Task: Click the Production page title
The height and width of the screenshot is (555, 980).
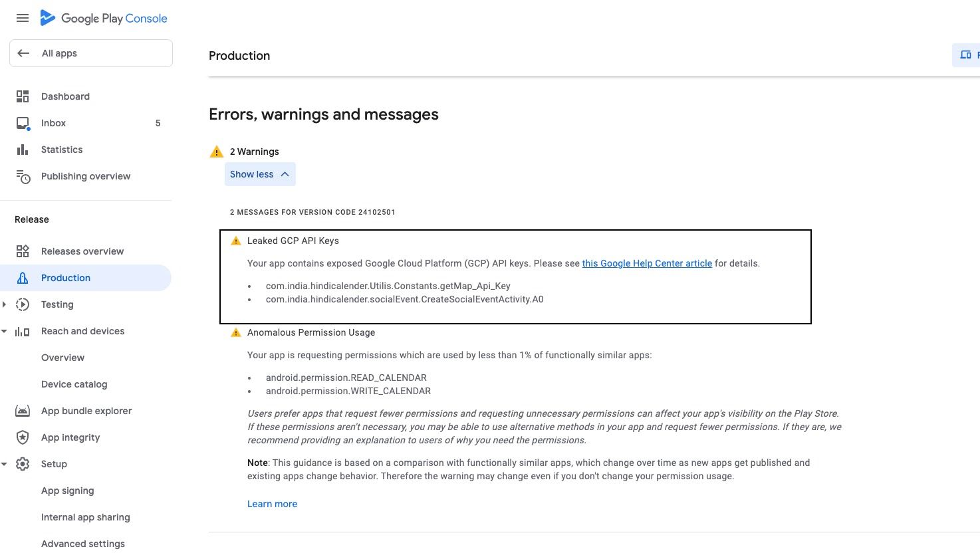Action: pyautogui.click(x=239, y=56)
